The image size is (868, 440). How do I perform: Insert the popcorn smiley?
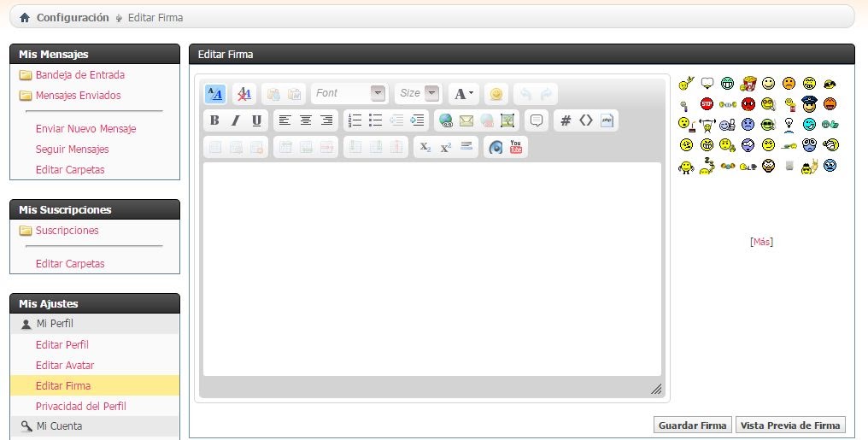748,84
